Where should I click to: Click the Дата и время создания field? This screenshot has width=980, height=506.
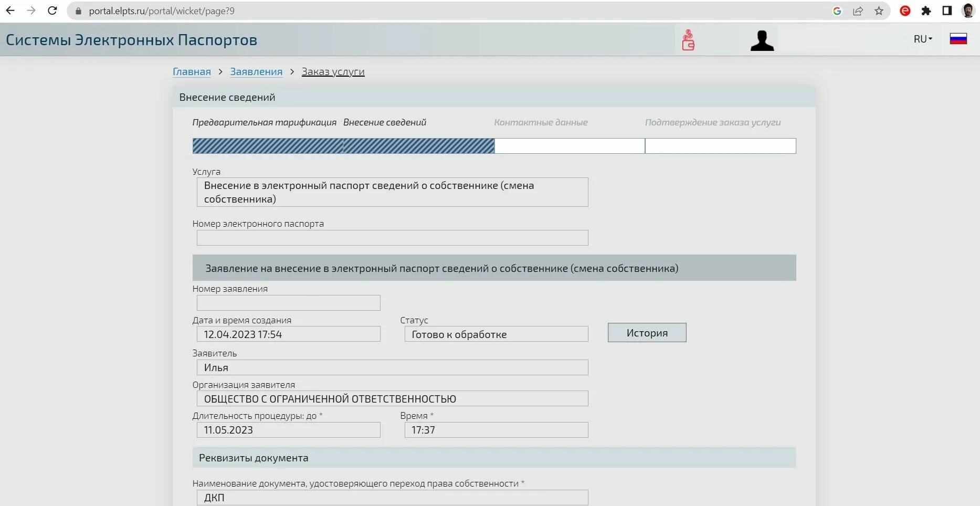click(288, 334)
